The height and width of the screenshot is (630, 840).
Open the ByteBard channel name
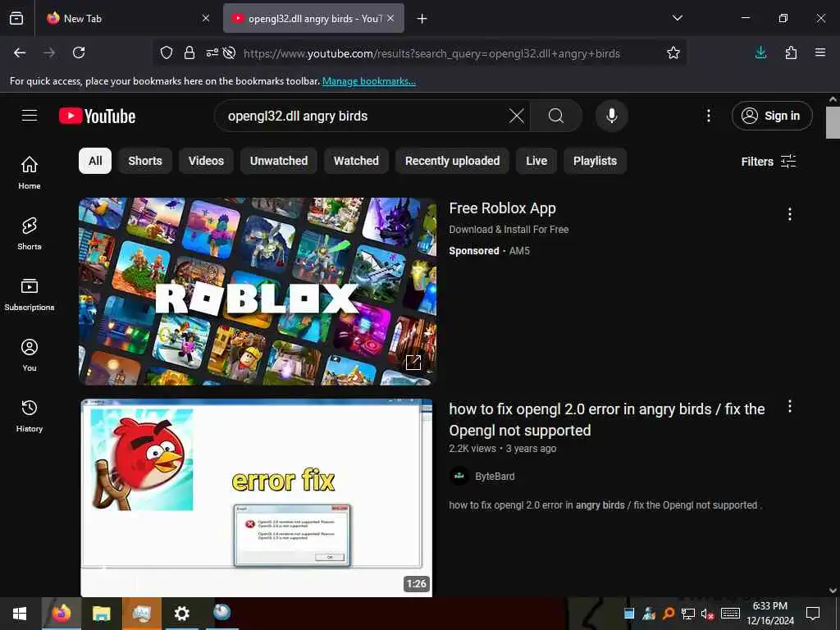495,477
